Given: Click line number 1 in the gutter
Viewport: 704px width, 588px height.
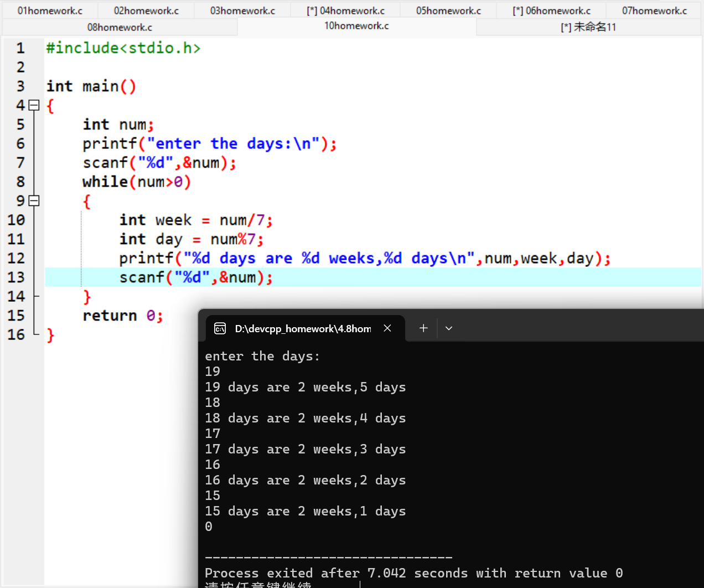Looking at the screenshot, I should tap(20, 48).
